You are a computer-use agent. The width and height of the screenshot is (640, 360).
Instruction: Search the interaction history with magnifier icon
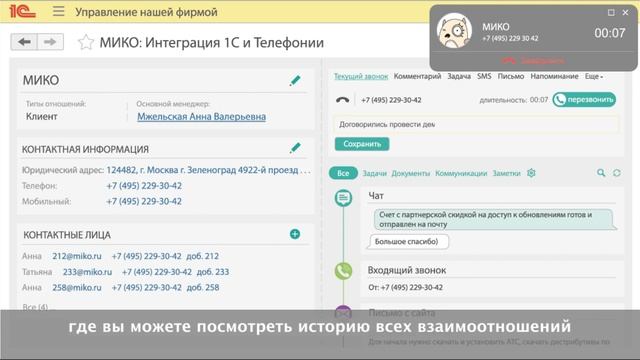(601, 173)
